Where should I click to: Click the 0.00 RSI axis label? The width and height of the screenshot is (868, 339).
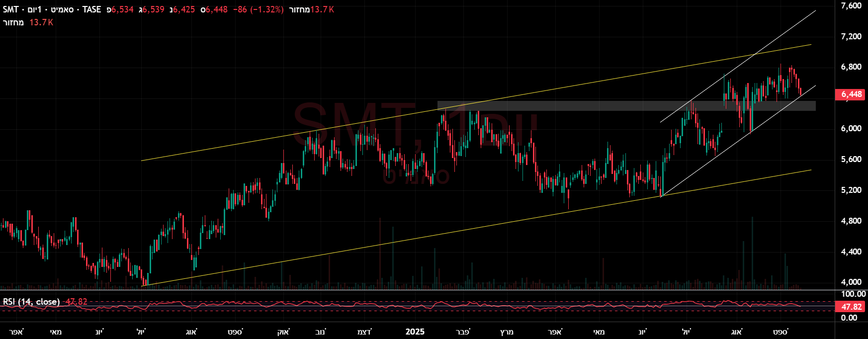[849, 318]
